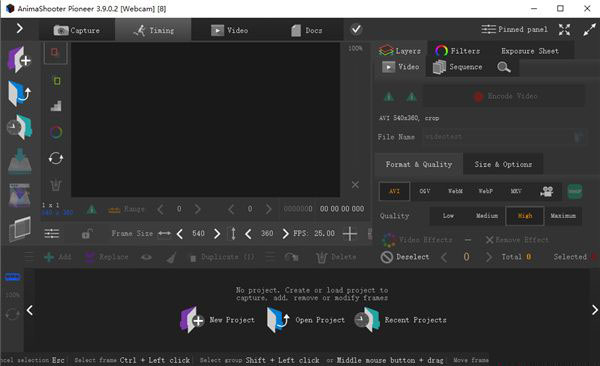Click the File Name input field
Screen dimensions: 600x366
coord(503,137)
